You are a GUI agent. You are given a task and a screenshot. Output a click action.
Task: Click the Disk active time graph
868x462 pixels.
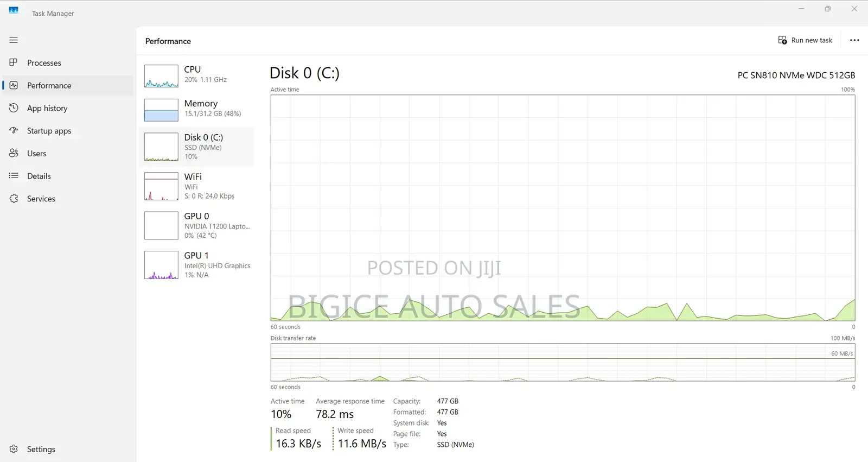click(563, 208)
